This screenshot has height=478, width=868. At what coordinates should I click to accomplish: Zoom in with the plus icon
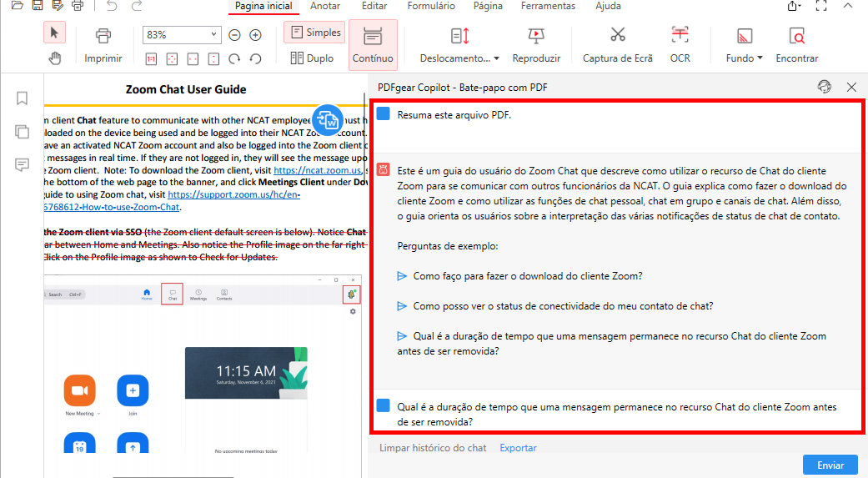255,35
